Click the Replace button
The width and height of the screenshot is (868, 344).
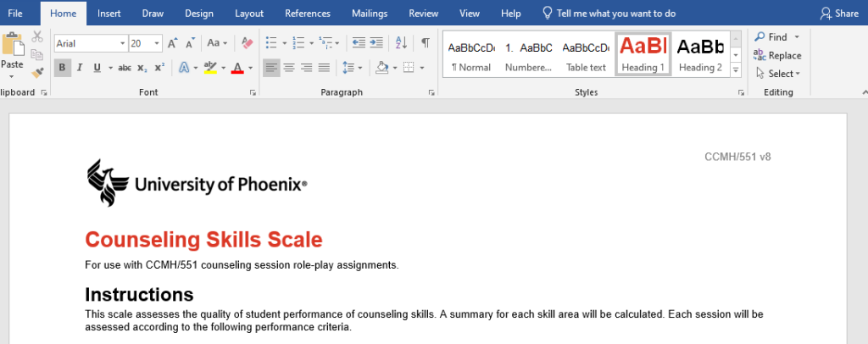click(777, 55)
